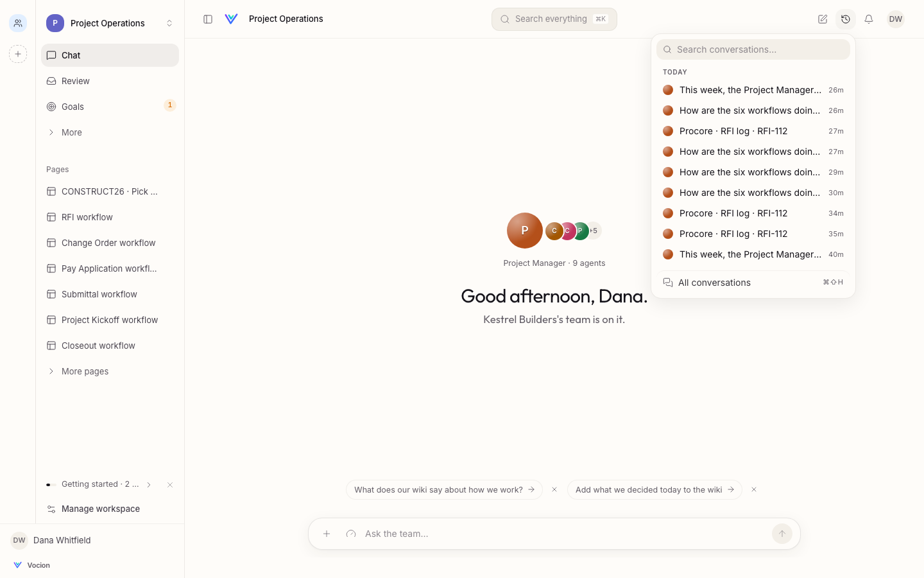Open 'How are the six workflows' from 30m ago
924x578 pixels.
753,193
